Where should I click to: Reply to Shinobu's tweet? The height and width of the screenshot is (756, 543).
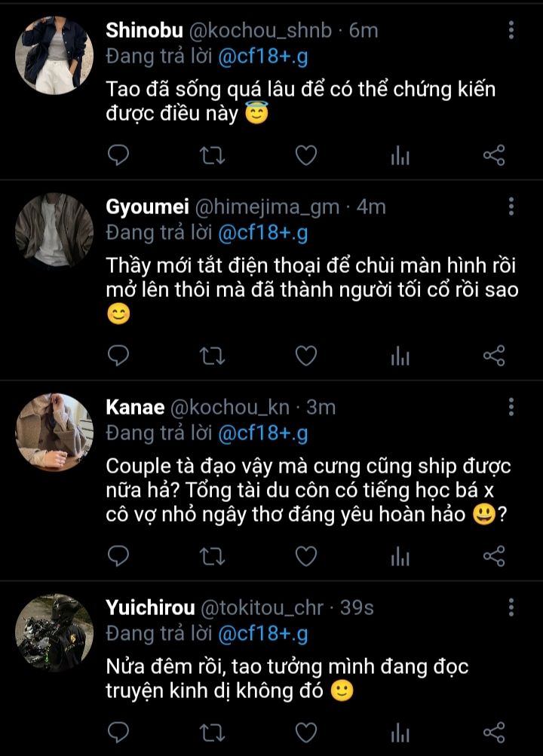click(119, 156)
